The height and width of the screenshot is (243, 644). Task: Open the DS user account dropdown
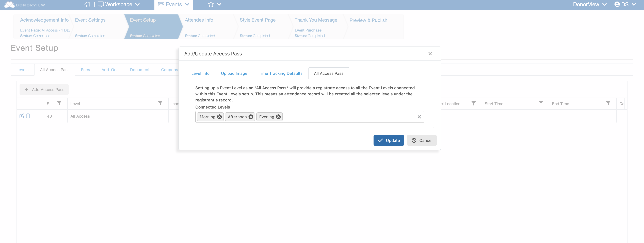pos(625,5)
